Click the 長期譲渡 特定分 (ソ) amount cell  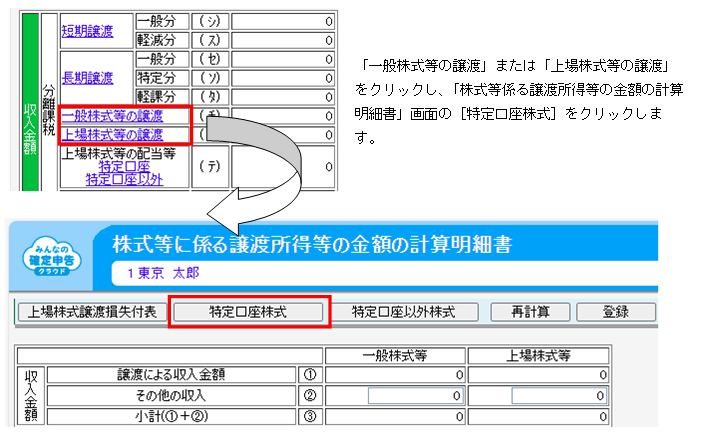tap(283, 78)
